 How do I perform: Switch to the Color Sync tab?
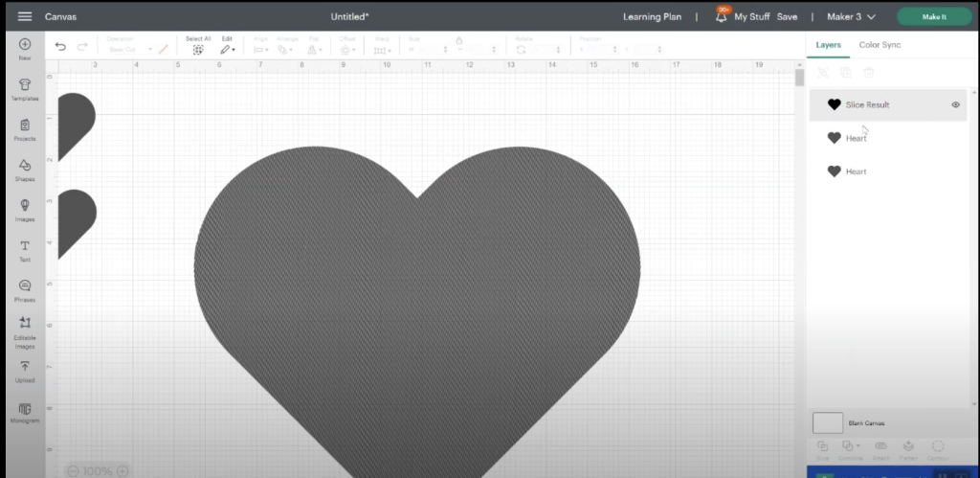tap(879, 45)
